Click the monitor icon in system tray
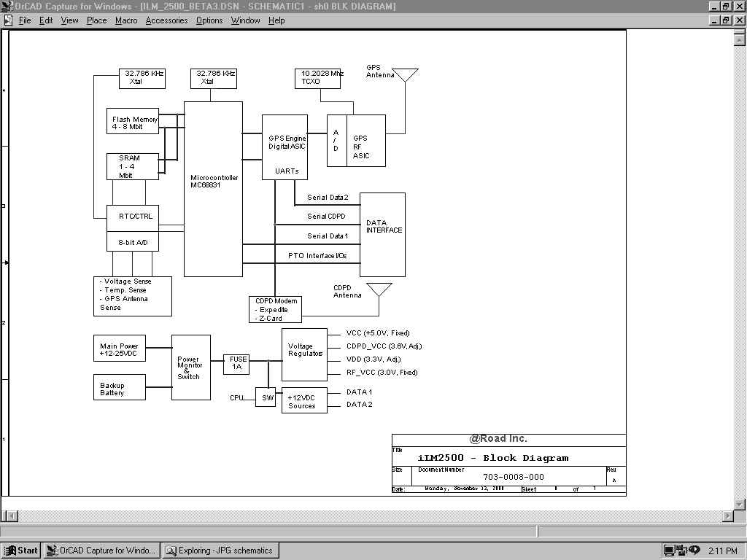 (x=669, y=551)
